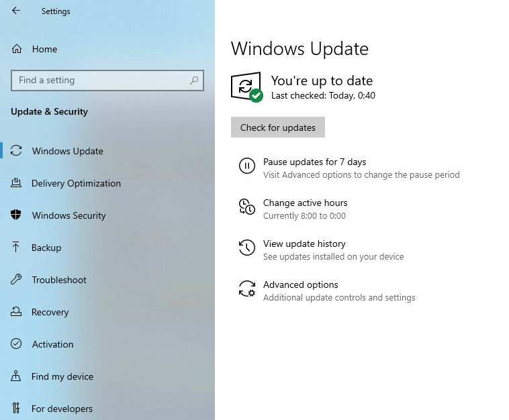Click "Visit Advanced options to change the pause period"

pos(361,175)
